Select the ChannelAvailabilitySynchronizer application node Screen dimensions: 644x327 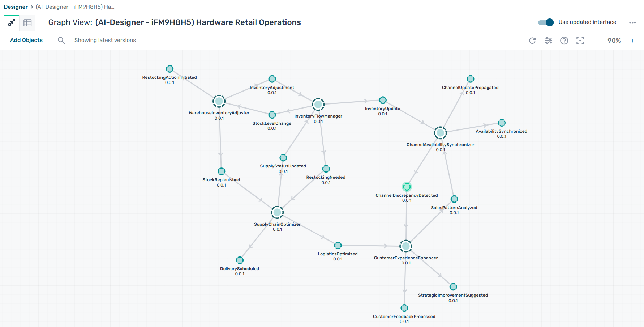440,133
